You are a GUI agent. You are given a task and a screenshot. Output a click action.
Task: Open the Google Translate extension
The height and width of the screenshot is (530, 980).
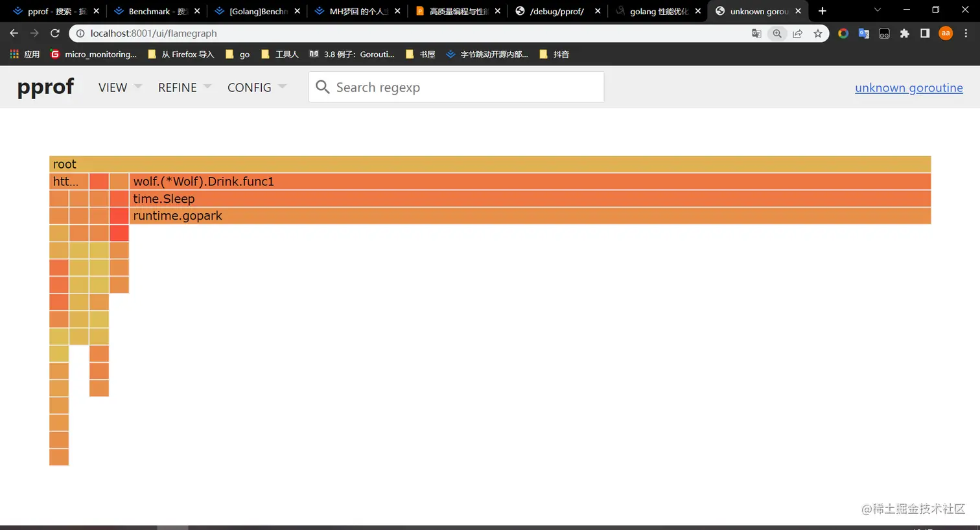863,33
